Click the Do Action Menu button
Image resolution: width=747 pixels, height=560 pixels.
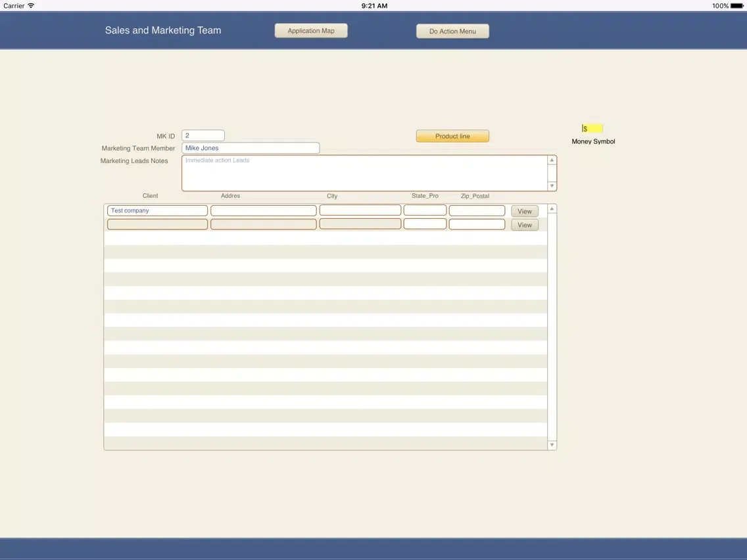tap(452, 31)
